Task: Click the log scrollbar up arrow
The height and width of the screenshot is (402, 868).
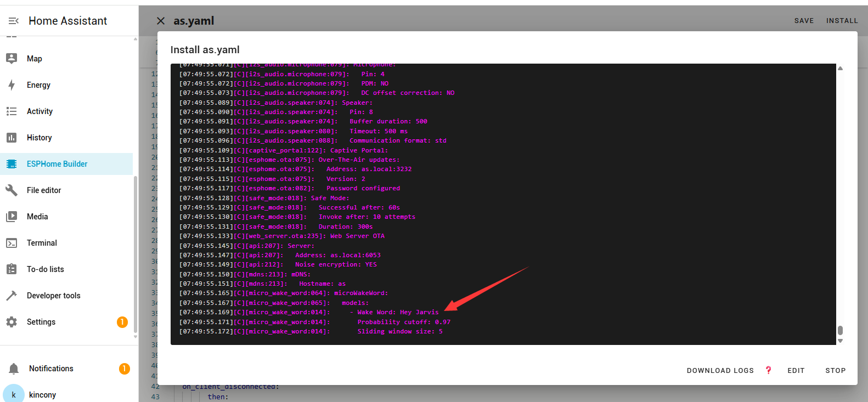Action: click(840, 69)
